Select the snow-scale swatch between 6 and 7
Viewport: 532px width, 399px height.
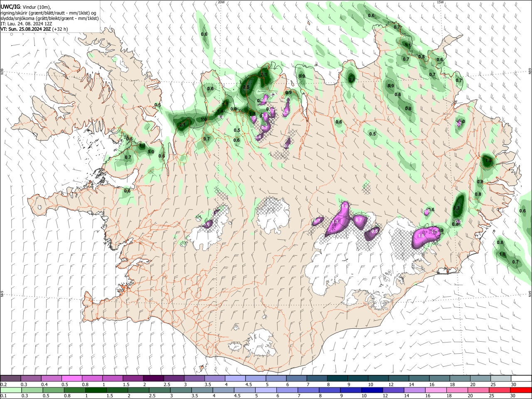(296, 379)
